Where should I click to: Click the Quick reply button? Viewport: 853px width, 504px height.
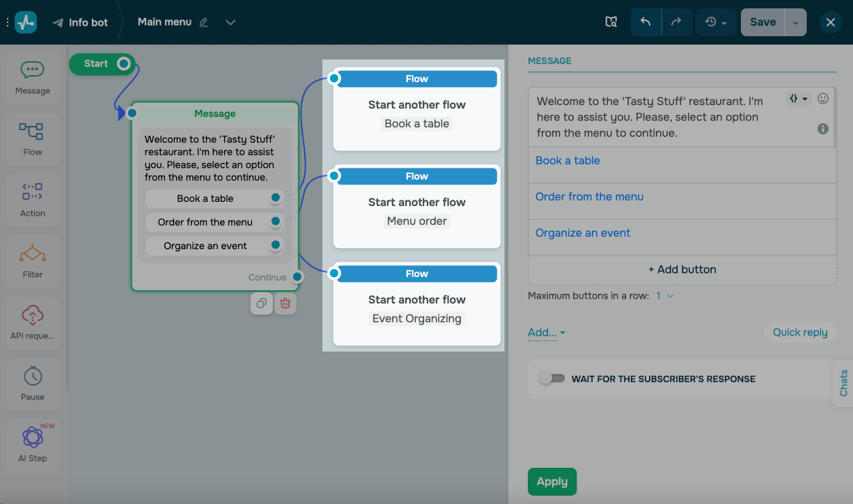click(x=800, y=332)
